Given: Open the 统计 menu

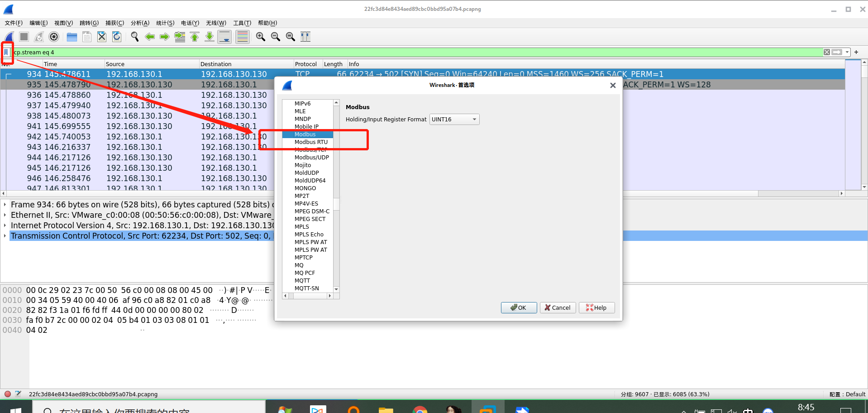Looking at the screenshot, I should point(165,23).
